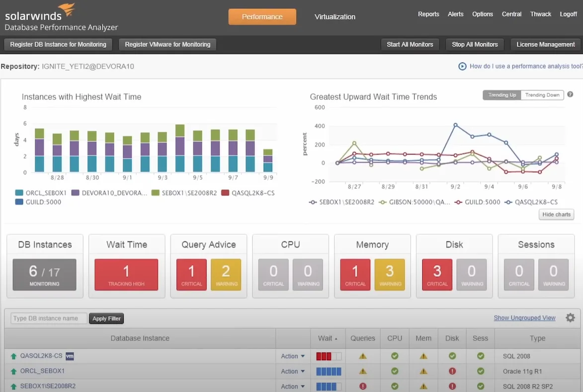The width and height of the screenshot is (583, 392).
Task: Select the Trending Up toggle
Action: 501,94
